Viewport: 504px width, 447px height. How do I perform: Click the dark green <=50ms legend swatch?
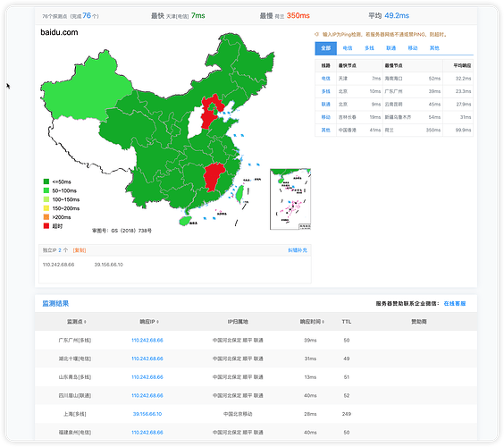click(x=46, y=181)
